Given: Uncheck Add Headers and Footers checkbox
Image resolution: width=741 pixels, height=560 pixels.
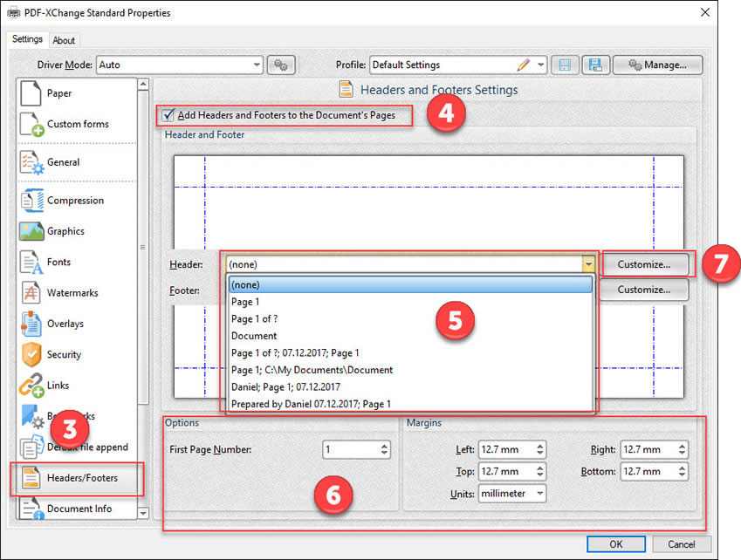Looking at the screenshot, I should tap(168, 115).
